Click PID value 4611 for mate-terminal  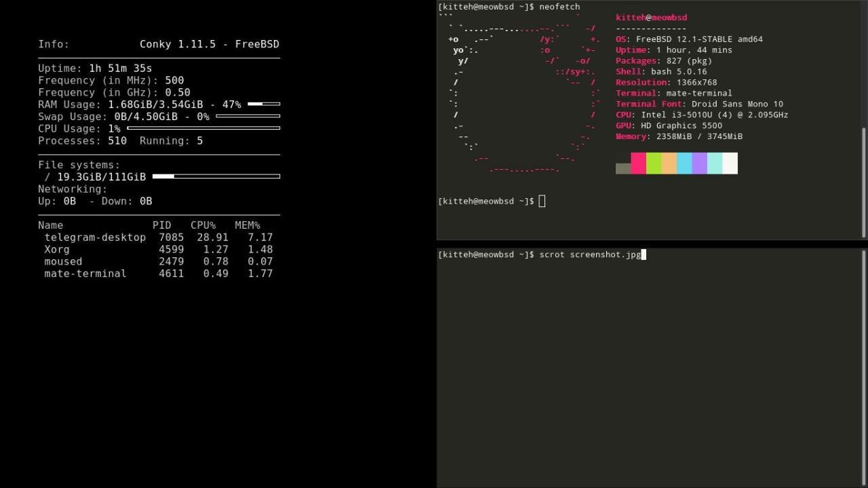pos(171,274)
